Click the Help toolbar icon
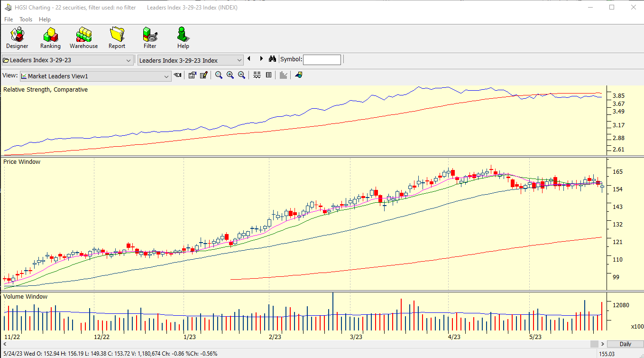Image resolution: width=644 pixels, height=358 pixels. click(x=183, y=38)
